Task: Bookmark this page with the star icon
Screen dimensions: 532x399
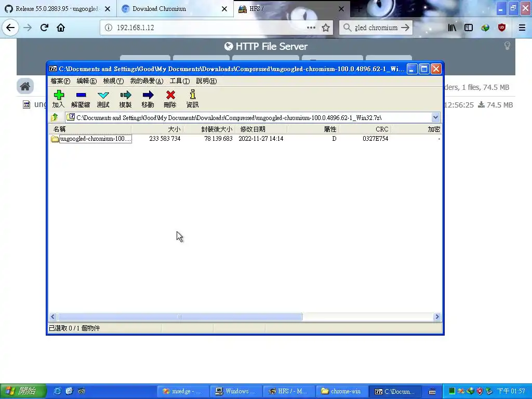Action: [326, 28]
